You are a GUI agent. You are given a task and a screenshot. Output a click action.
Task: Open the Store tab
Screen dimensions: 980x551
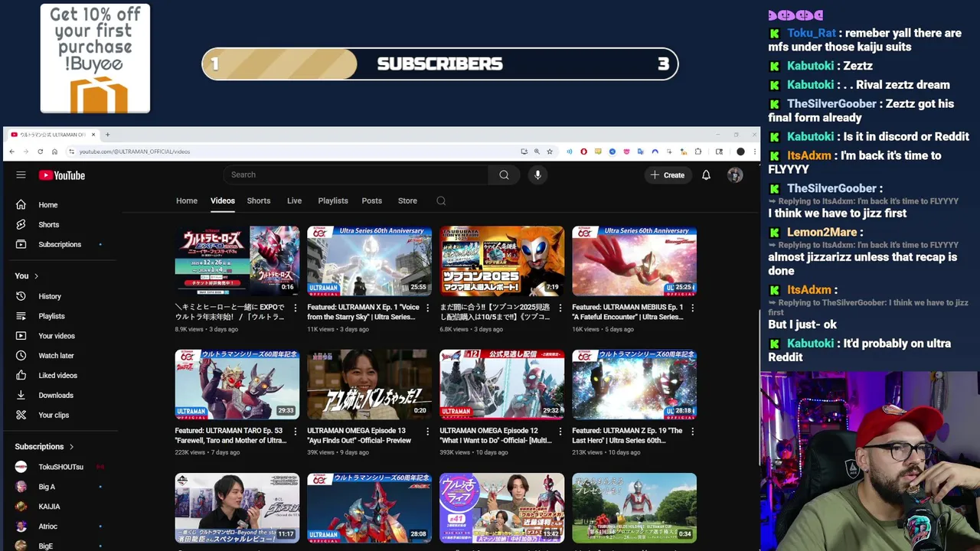[x=407, y=201]
